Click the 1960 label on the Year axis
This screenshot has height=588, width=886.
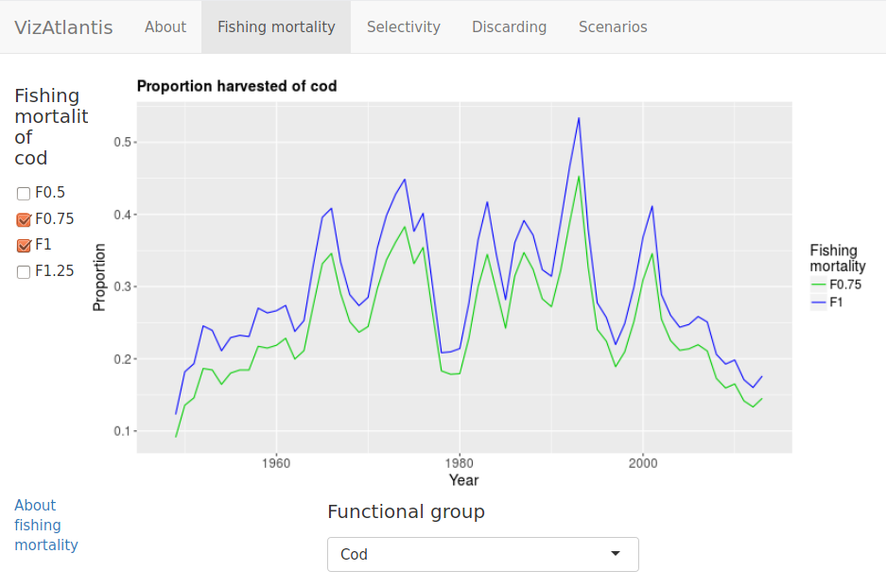275,463
